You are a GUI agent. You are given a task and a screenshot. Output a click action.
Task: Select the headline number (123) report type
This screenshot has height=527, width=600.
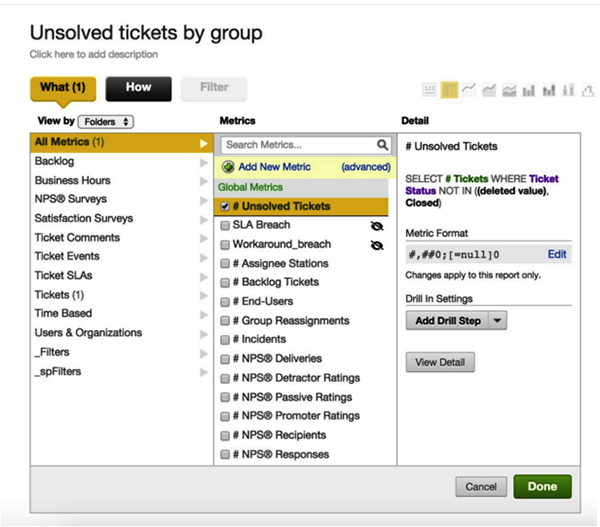pos(431,91)
